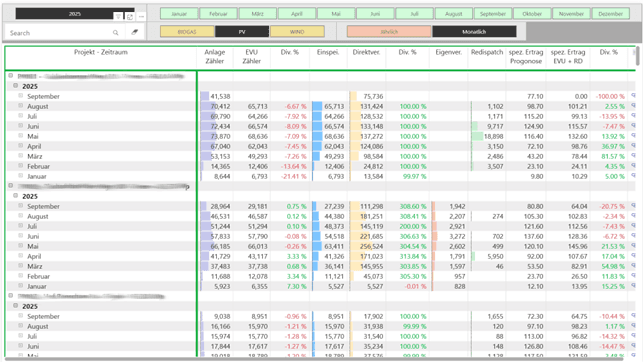Image resolution: width=643 pixels, height=362 pixels.
Task: Click the detail icon in the 54.98 % row
Action: [x=633, y=266]
